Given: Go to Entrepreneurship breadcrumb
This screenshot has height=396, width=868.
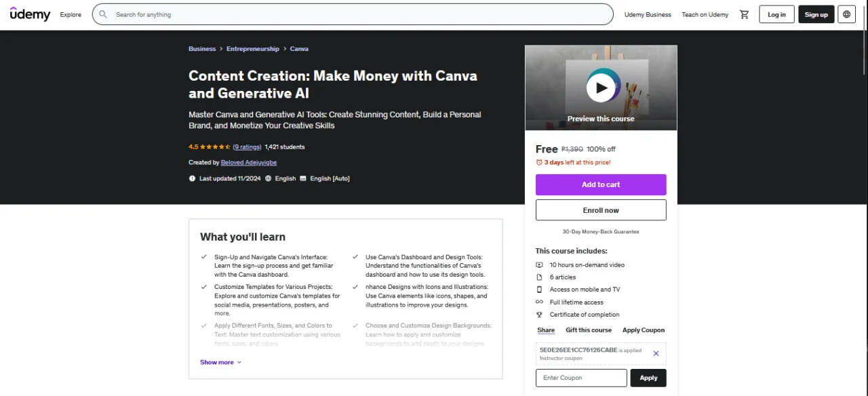Looking at the screenshot, I should [253, 49].
